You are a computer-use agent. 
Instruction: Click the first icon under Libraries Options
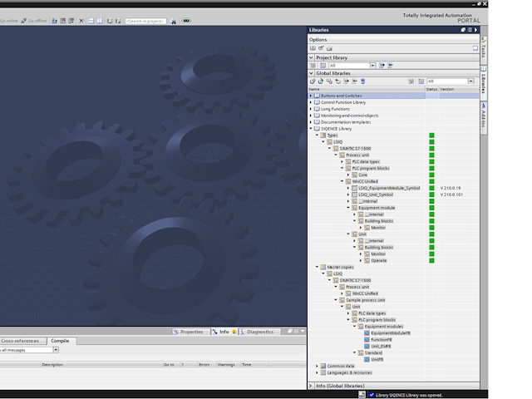pos(313,48)
